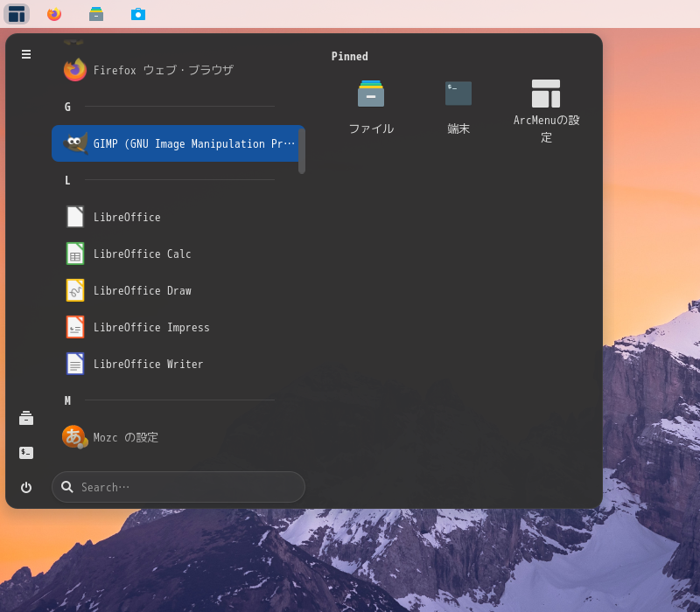Click the Firefox icon in the apps list
Viewport: 700px width, 612px height.
click(x=75, y=70)
